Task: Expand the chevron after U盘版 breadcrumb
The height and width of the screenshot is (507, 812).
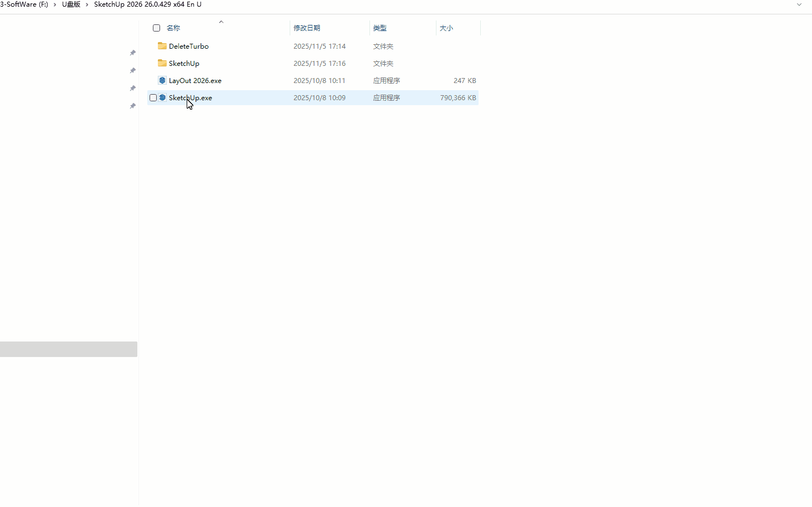Action: point(87,4)
